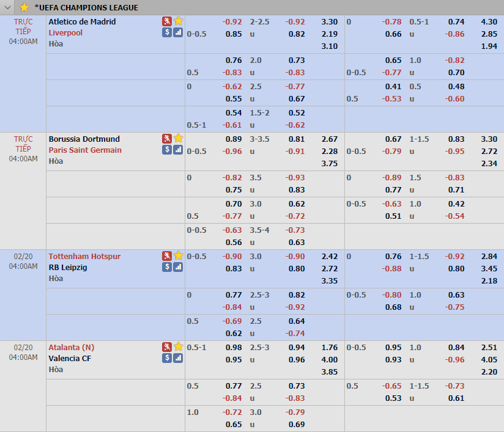Select first-half under 1-1.5 odds 0.61

point(456,398)
